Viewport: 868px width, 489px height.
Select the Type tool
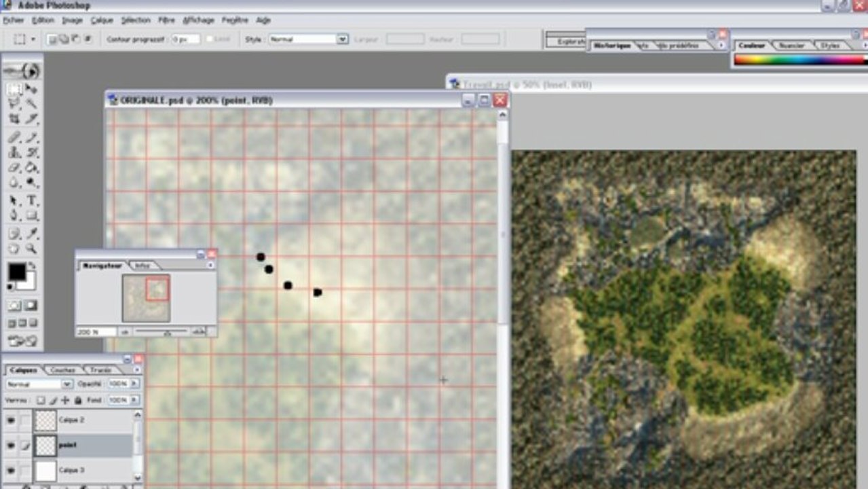pos(31,201)
